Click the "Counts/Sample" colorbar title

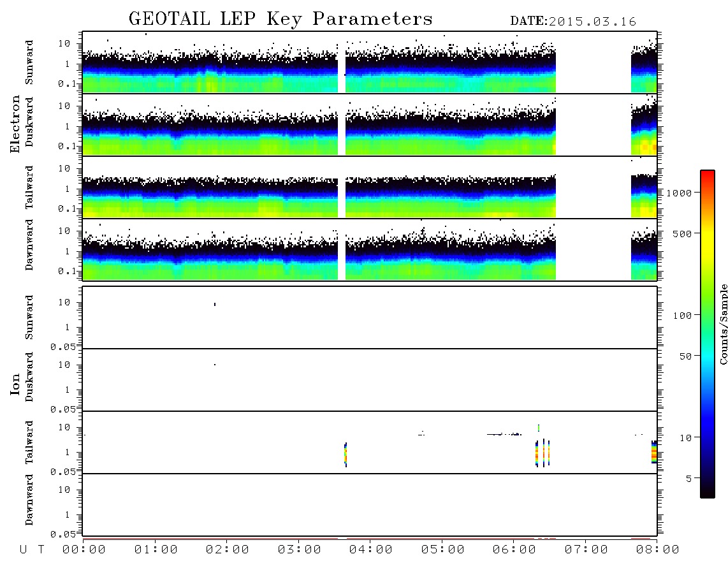point(723,324)
